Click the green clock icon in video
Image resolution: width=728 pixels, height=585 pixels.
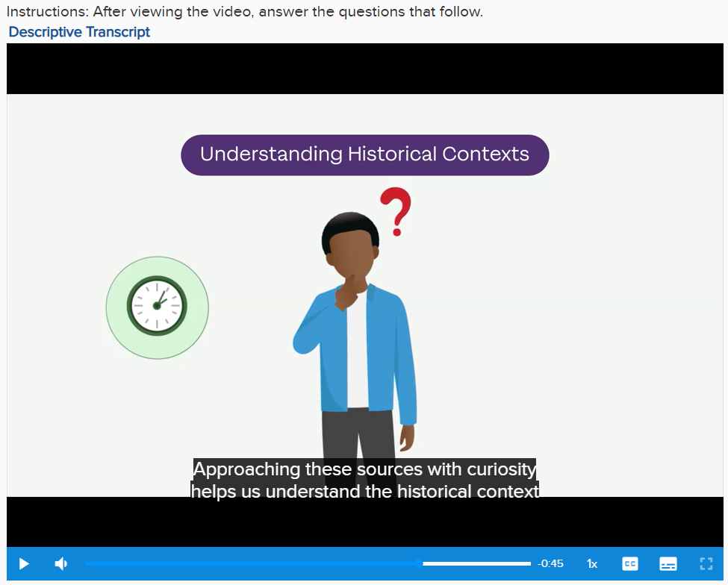[157, 307]
